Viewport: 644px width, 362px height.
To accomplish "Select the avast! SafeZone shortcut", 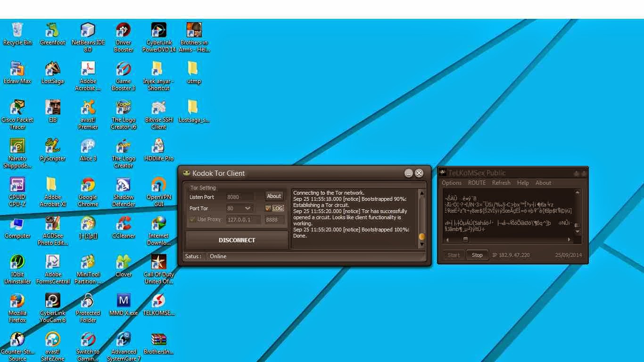I will pyautogui.click(x=53, y=346).
